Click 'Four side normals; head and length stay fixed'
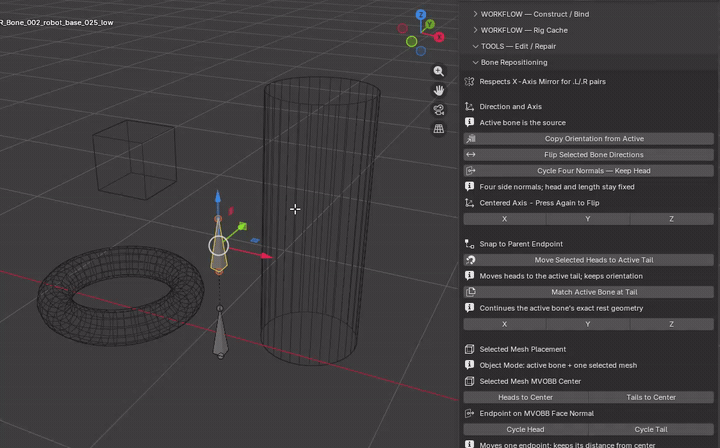720x448 pixels. point(557,187)
